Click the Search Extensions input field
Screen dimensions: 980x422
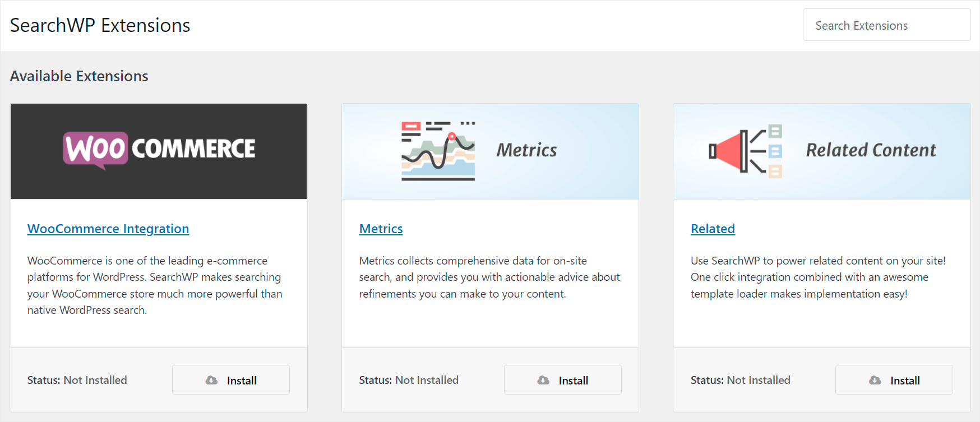click(886, 25)
